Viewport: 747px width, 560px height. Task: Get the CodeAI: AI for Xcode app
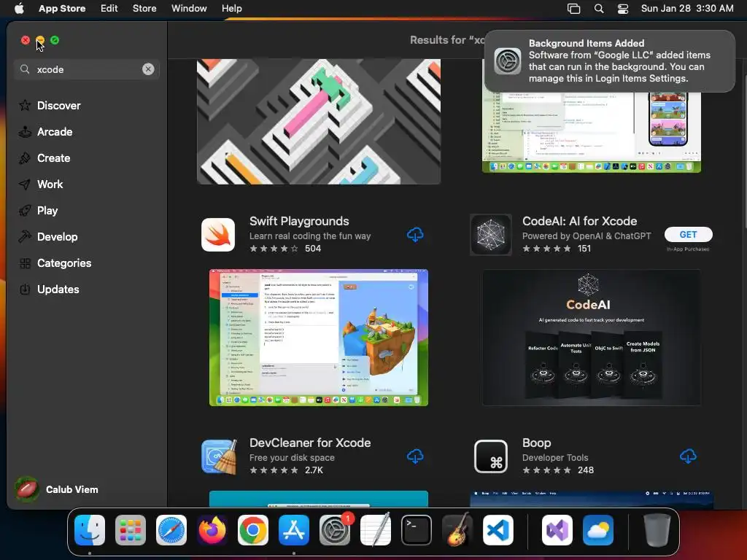coord(689,234)
